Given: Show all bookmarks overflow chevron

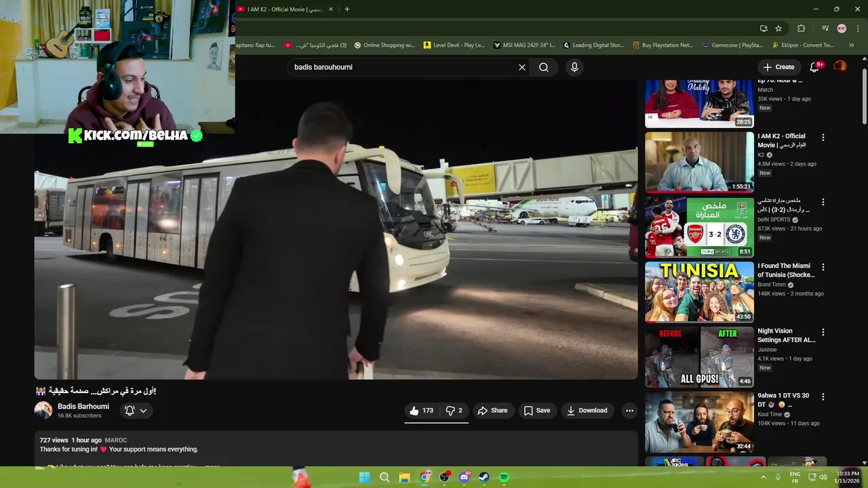Looking at the screenshot, I should (852, 45).
